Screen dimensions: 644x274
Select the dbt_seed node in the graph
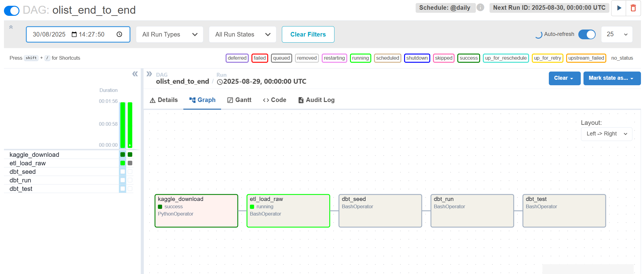380,211
